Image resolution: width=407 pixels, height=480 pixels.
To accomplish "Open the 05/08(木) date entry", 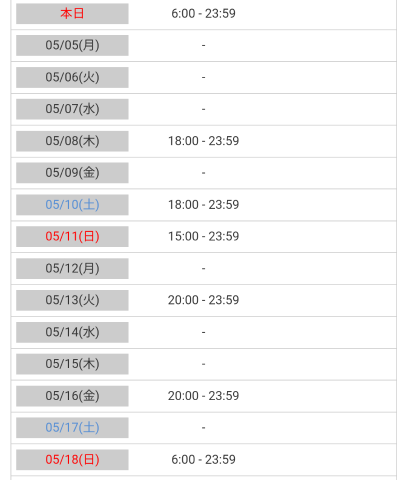I will (72, 141).
